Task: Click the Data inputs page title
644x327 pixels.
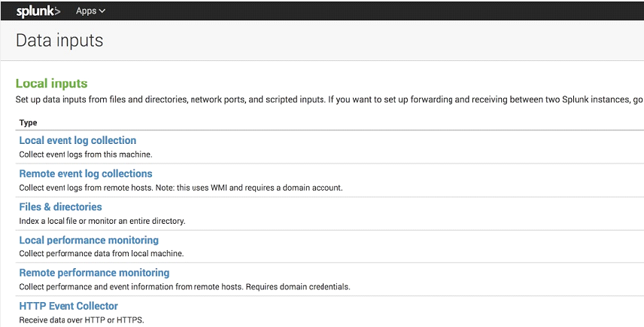Action: pos(59,41)
